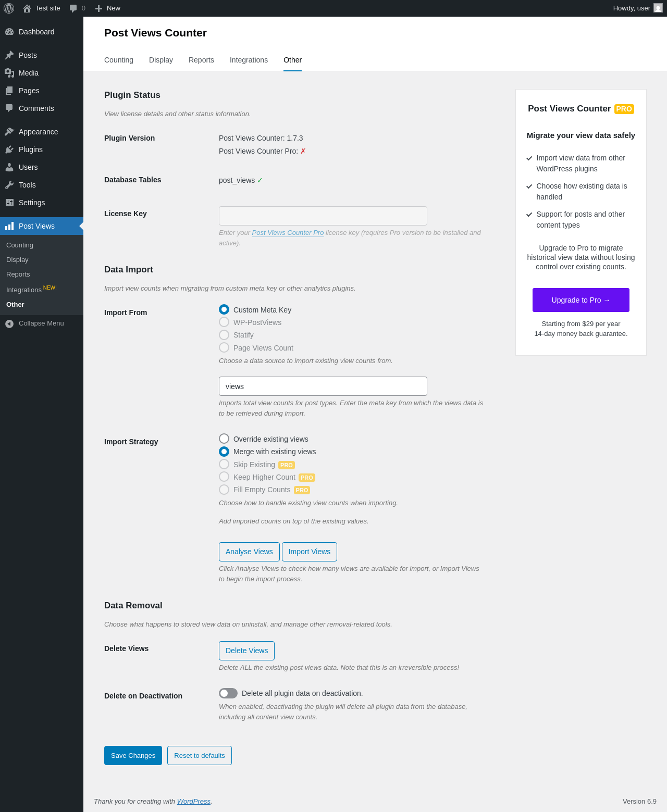Save Changes to plugin settings

coord(133,755)
